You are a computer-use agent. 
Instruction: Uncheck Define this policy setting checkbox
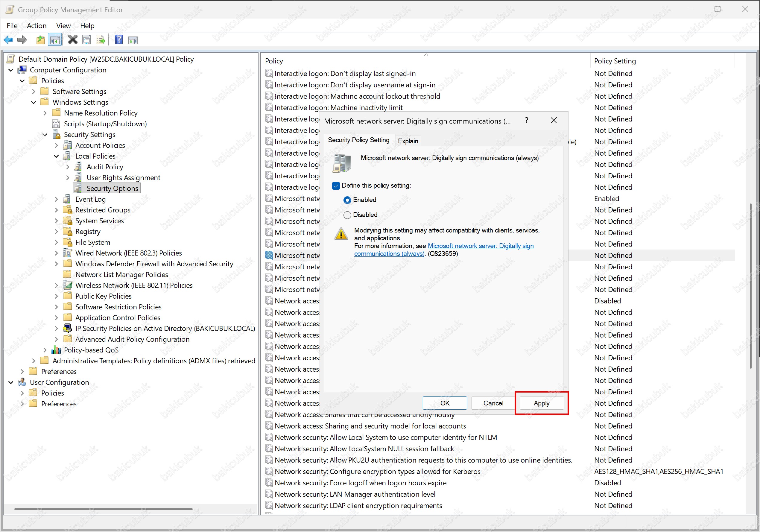[336, 186]
